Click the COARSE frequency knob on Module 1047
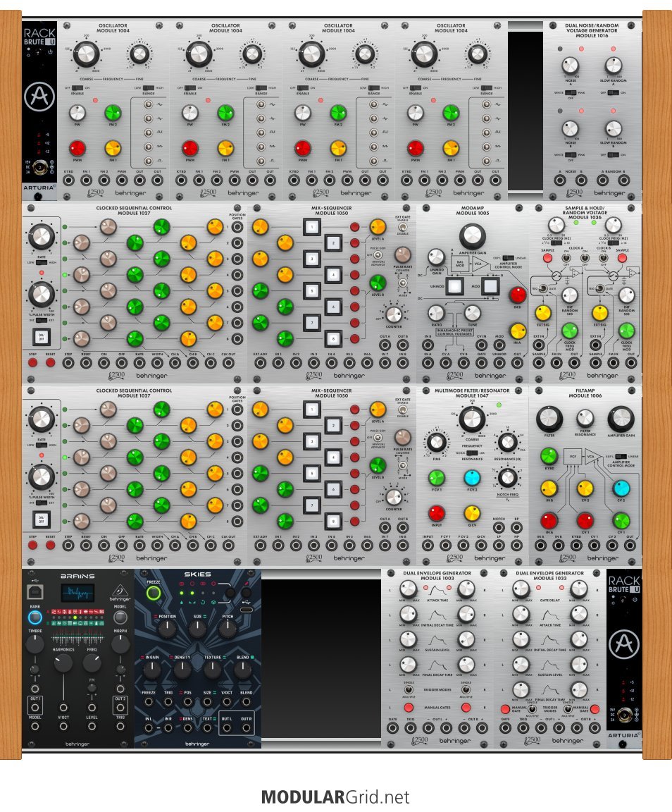The width and height of the screenshot is (672, 812). (x=472, y=419)
